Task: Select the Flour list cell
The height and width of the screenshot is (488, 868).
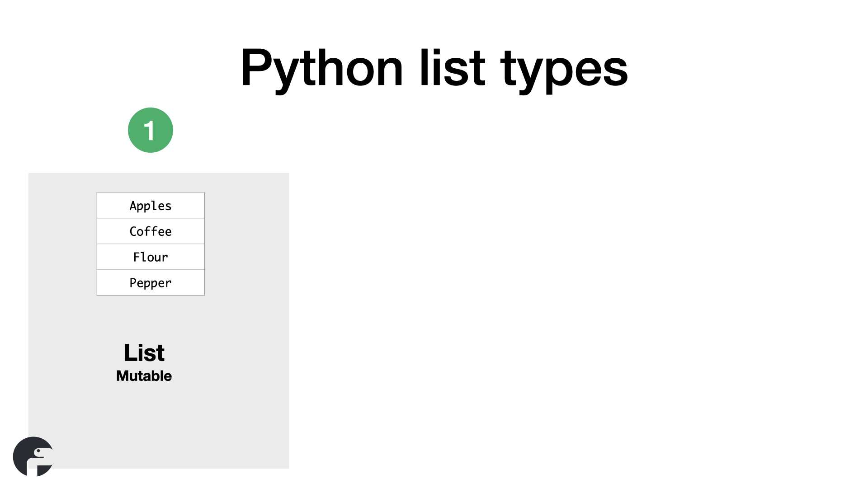Action: [x=151, y=257]
